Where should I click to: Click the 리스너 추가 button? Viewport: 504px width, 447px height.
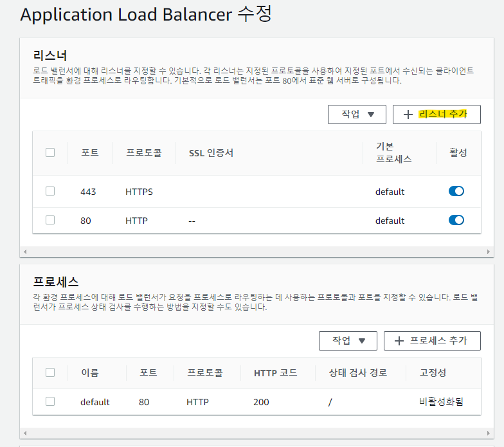click(x=437, y=114)
